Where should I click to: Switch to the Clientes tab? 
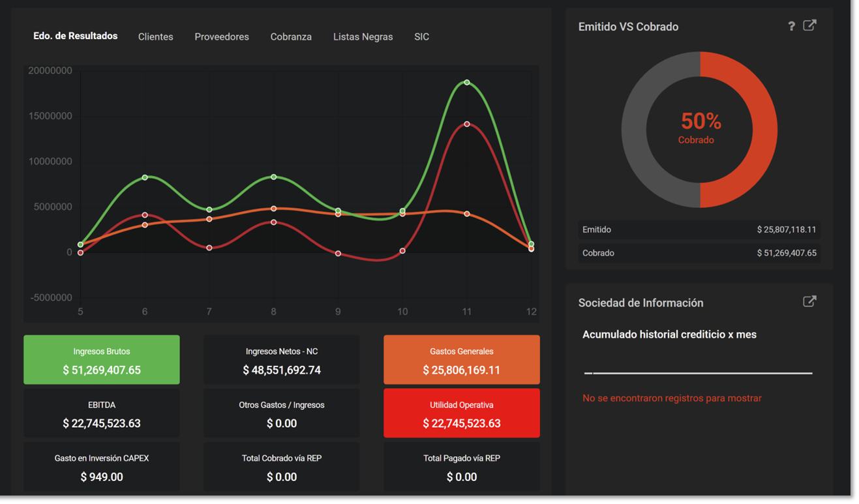(155, 37)
